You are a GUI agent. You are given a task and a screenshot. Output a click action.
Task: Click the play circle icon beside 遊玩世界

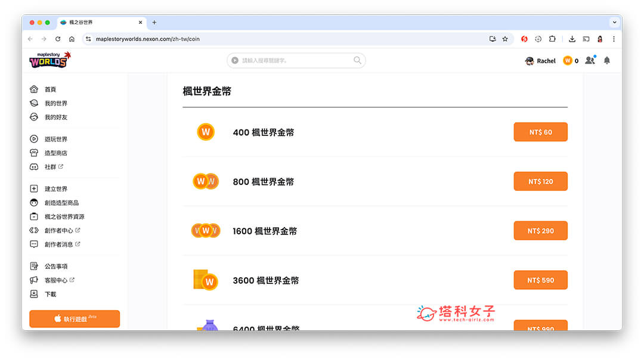[34, 139]
